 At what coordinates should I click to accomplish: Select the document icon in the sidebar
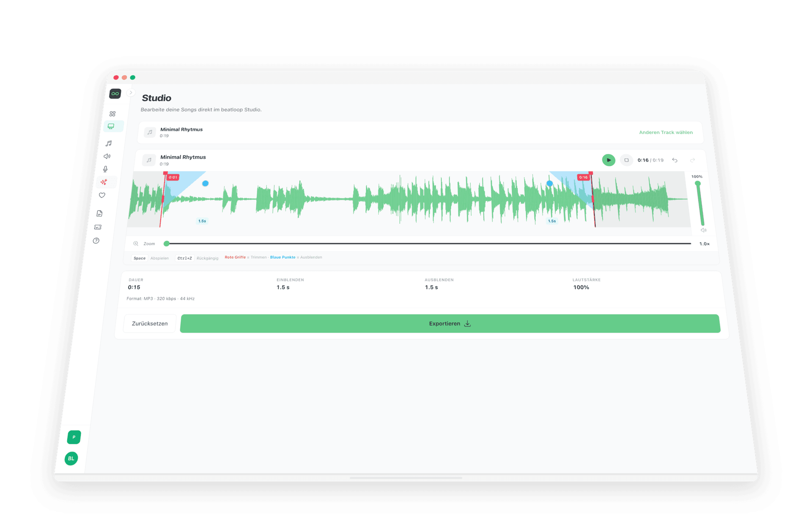99,213
